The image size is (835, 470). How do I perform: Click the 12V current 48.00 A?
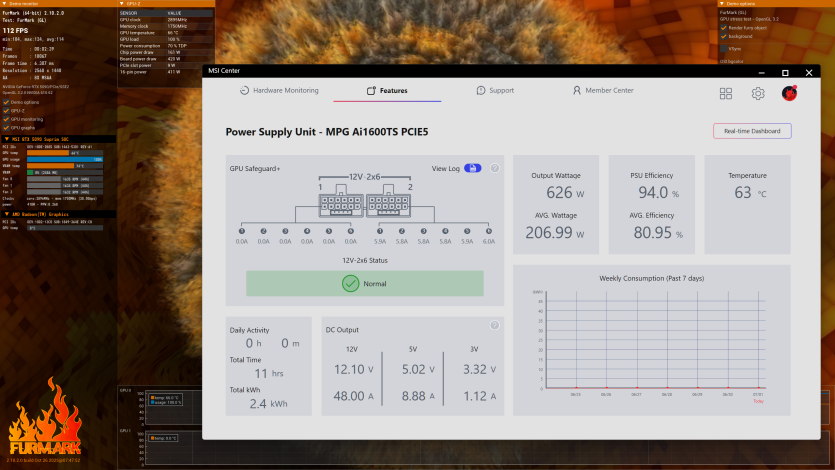pos(354,396)
